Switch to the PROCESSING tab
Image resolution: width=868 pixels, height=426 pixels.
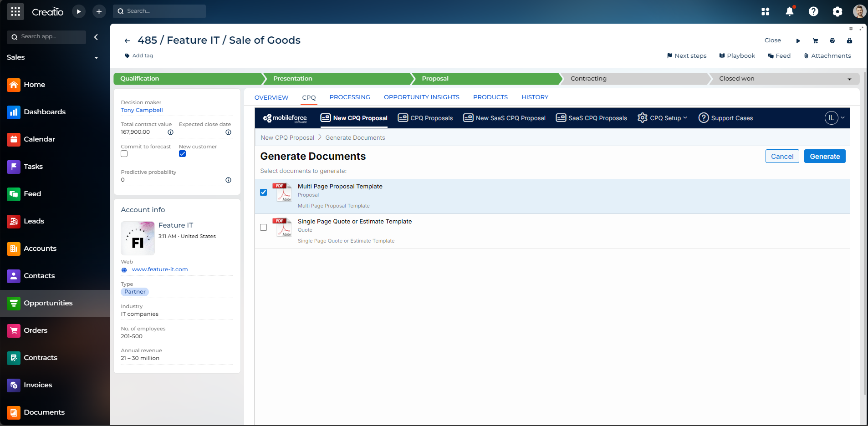click(x=350, y=97)
